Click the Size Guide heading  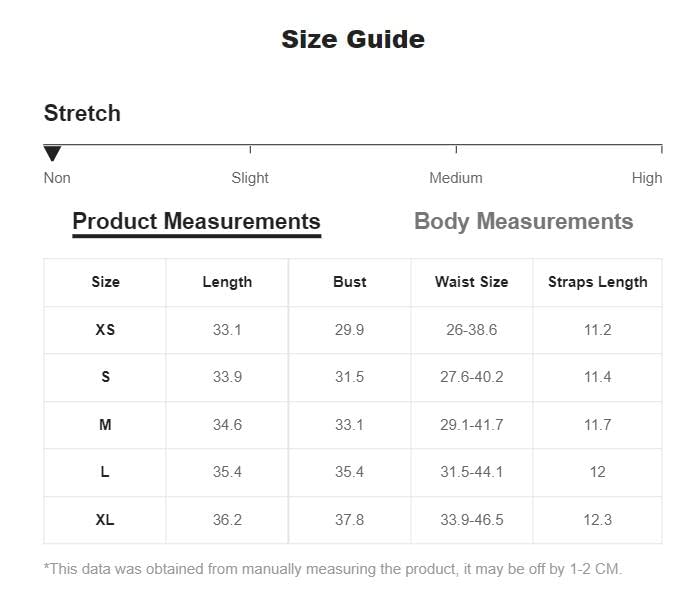(x=353, y=40)
